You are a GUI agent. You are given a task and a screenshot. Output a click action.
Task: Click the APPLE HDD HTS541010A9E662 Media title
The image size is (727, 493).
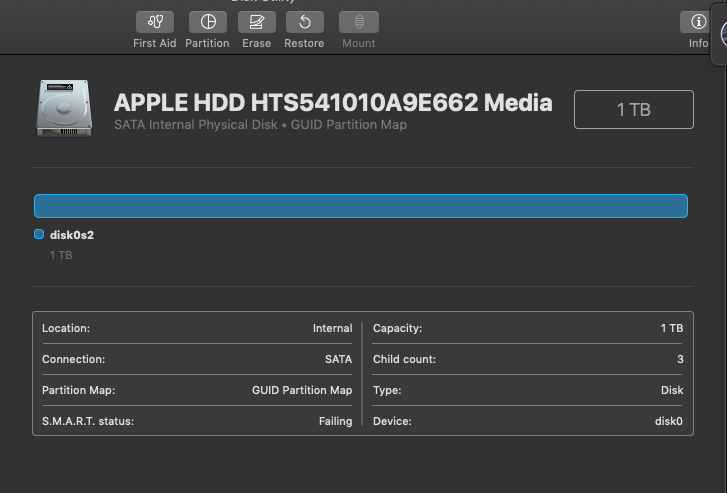pos(333,102)
